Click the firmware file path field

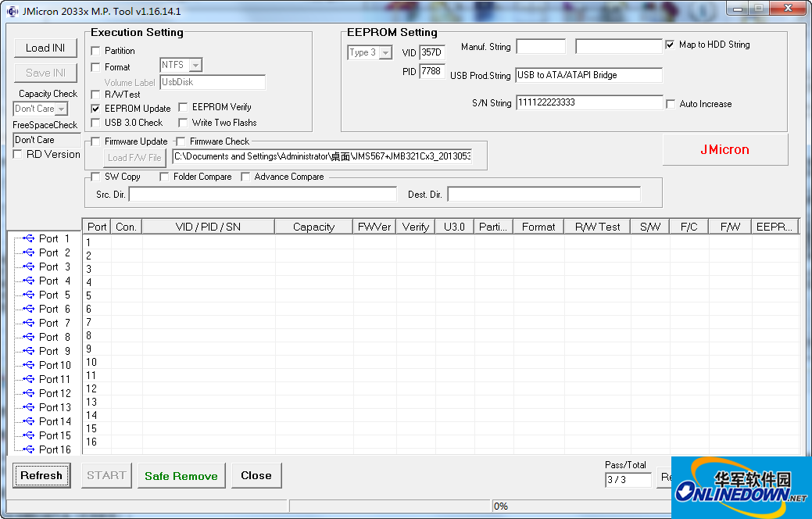(321, 156)
